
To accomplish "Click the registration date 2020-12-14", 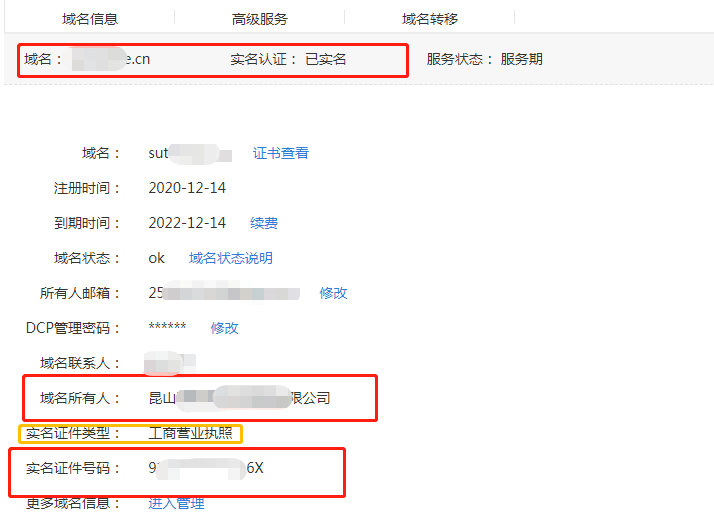I will [x=187, y=188].
